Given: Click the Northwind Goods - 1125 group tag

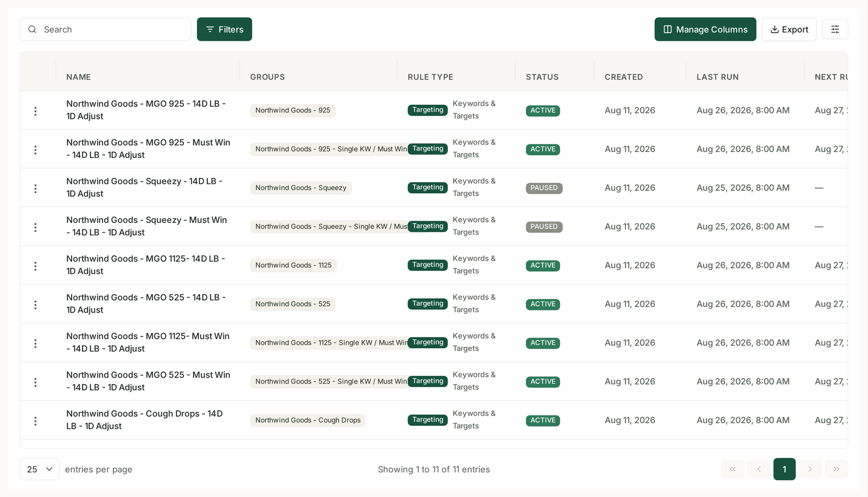Looking at the screenshot, I should 293,266.
